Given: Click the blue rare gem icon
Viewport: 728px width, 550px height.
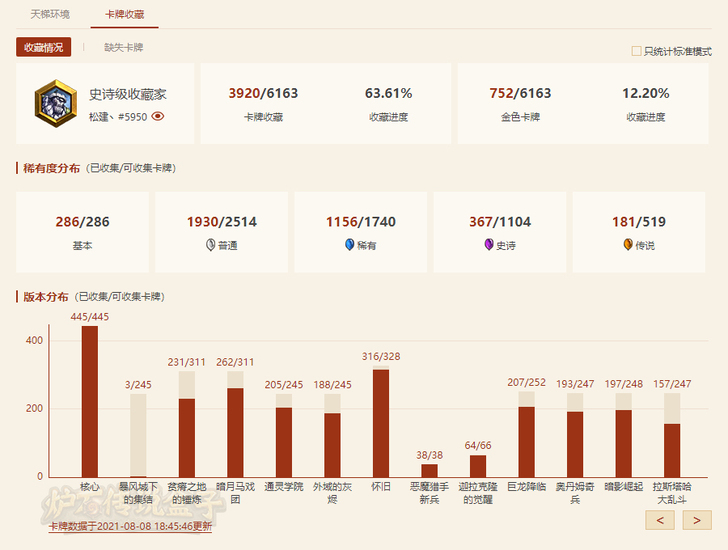Looking at the screenshot, I should point(350,245).
